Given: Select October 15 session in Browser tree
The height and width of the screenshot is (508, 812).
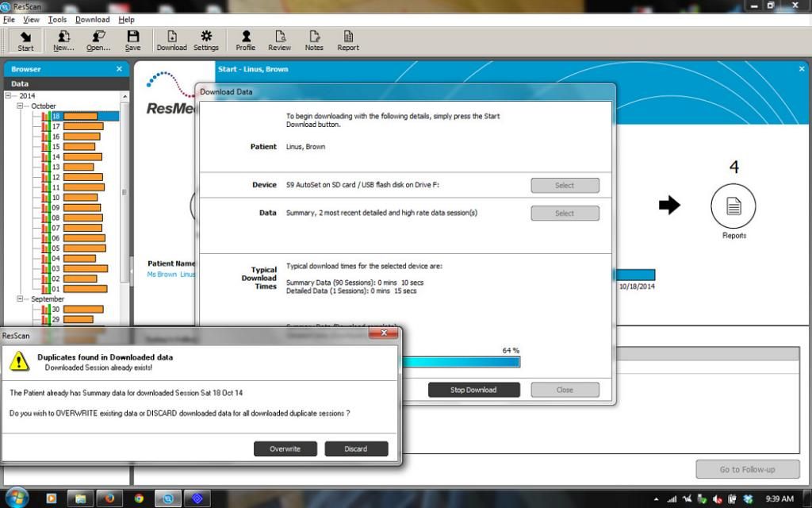Looking at the screenshot, I should (x=68, y=147).
